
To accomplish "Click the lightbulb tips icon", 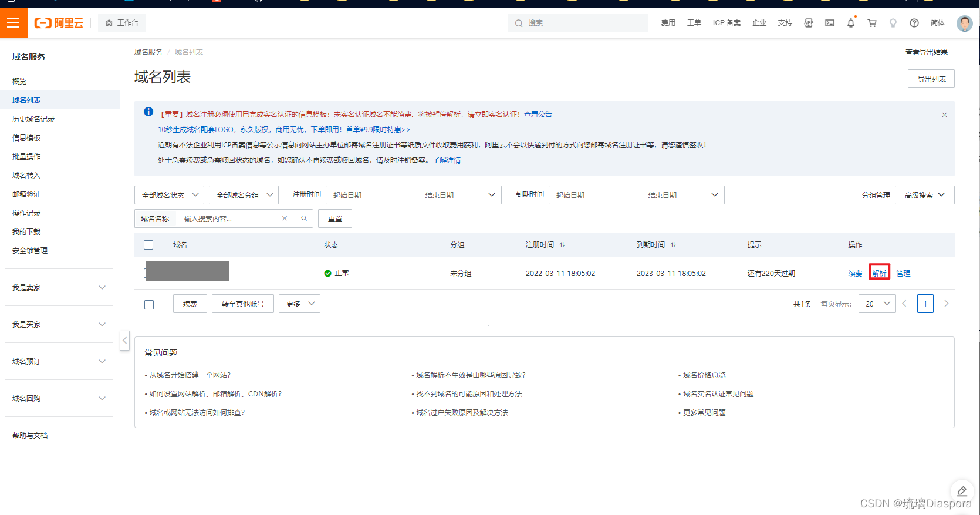I will tap(893, 23).
